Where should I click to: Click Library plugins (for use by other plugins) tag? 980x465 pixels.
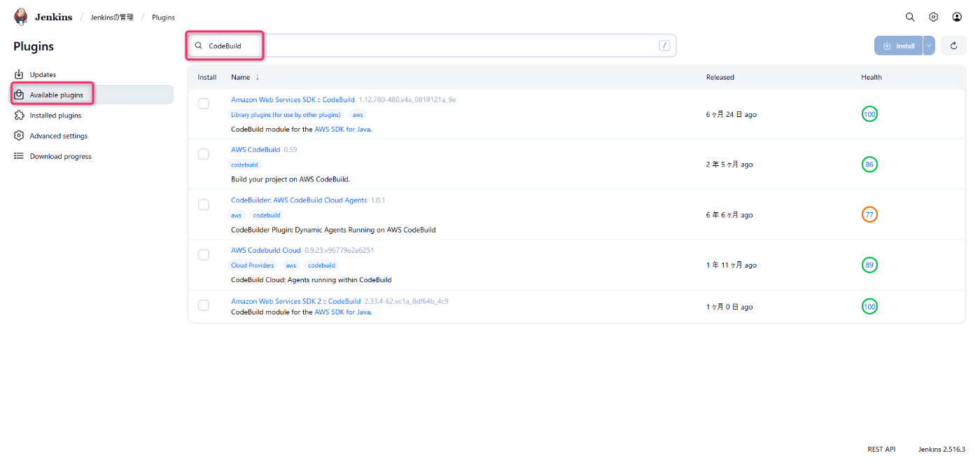pyautogui.click(x=286, y=114)
